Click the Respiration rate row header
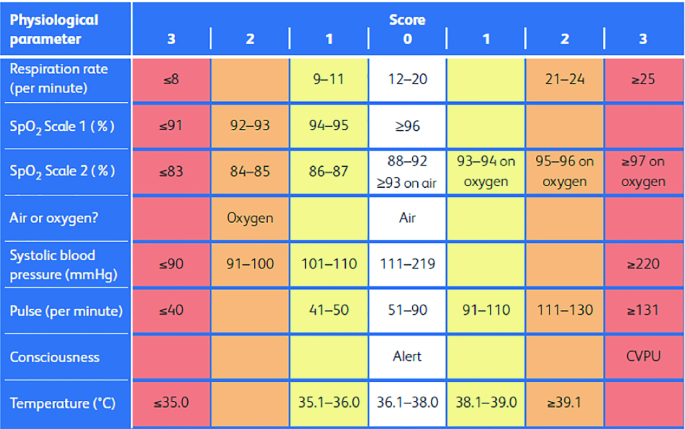The image size is (685, 429). pyautogui.click(x=66, y=79)
